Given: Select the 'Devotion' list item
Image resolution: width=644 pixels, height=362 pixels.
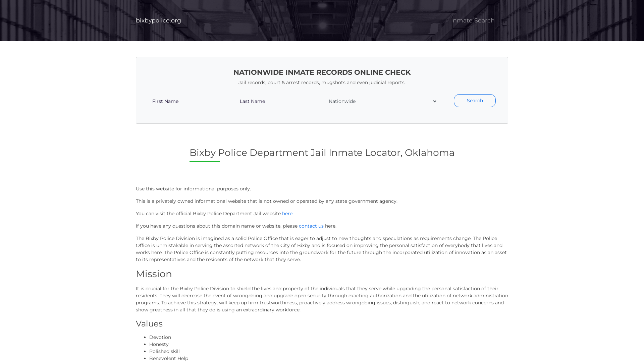Looking at the screenshot, I should tap(160, 337).
